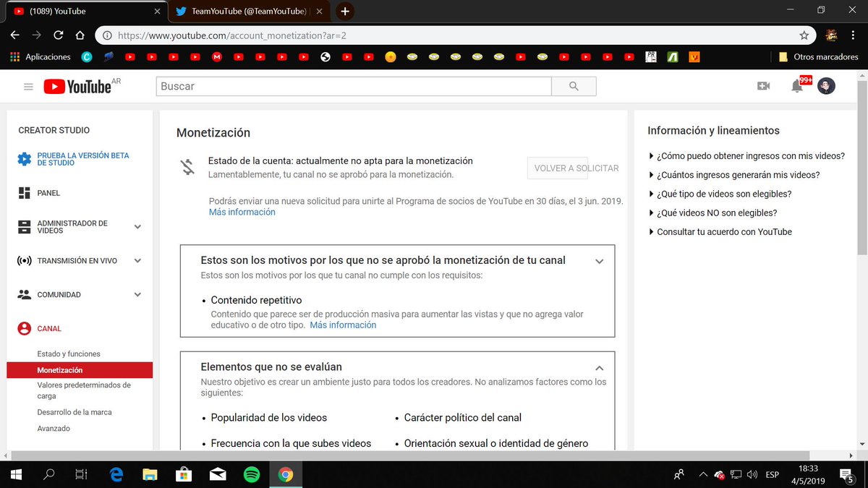This screenshot has width=868, height=488.
Task: Select Estado y funciones in sidebar
Action: (69, 354)
